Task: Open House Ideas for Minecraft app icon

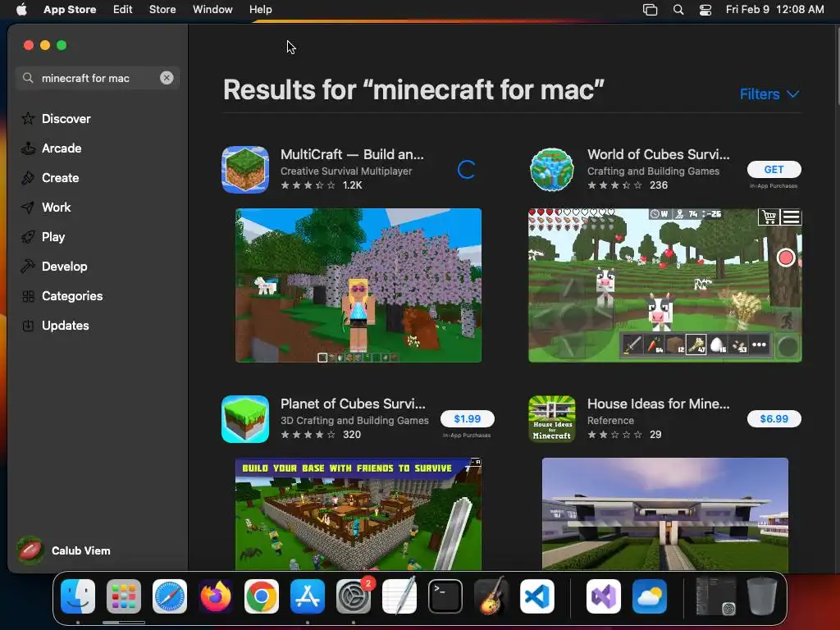Action: click(x=552, y=419)
